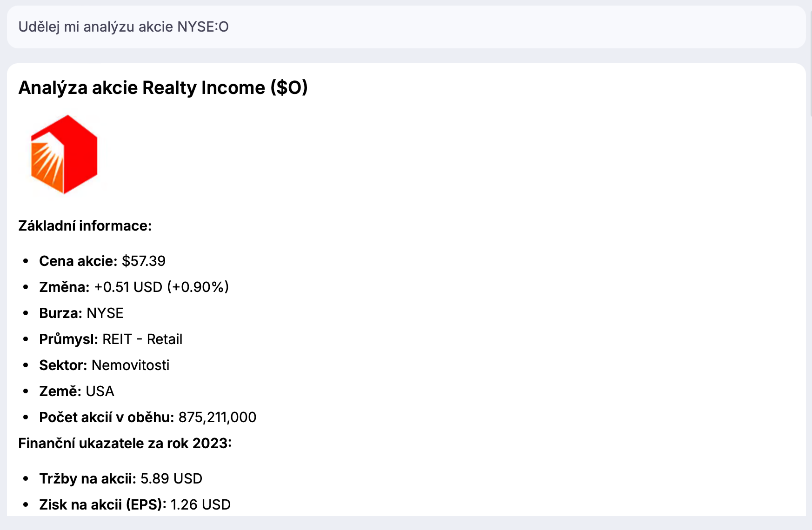This screenshot has width=812, height=530.
Task: Click the 'Zisk na akcii (EPS): 1.26 USD' line
Action: [135, 505]
